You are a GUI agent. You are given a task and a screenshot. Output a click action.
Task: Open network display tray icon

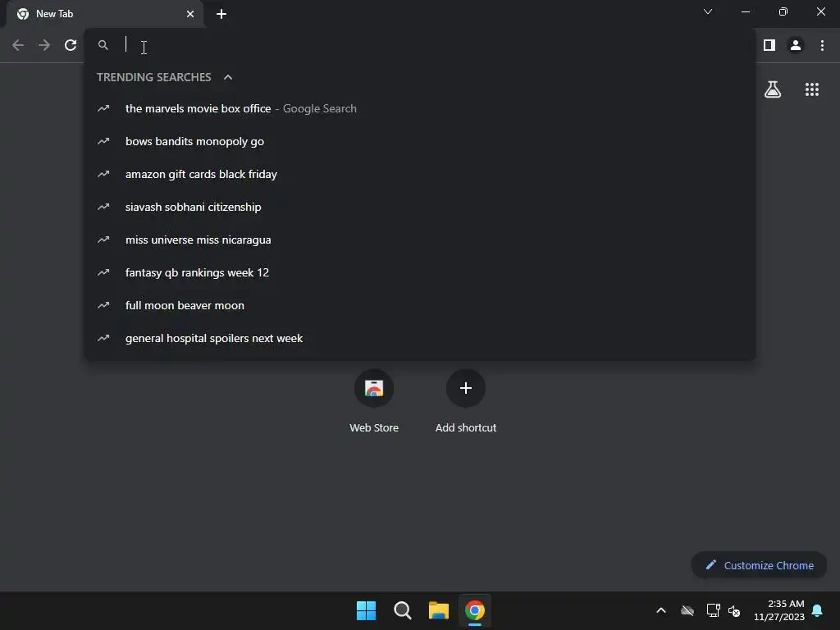pyautogui.click(x=713, y=610)
